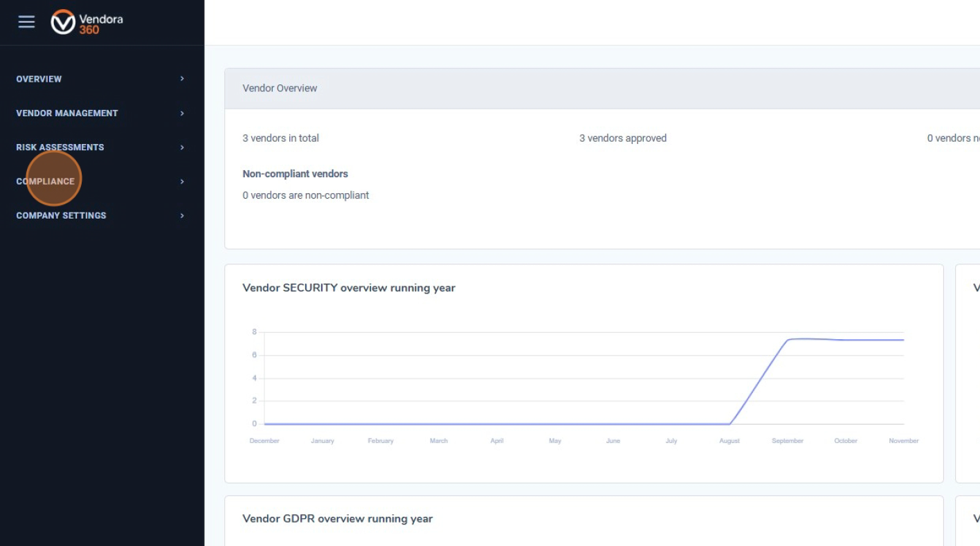Click the '3 vendors in total' stat
This screenshot has width=980, height=546.
coord(280,138)
